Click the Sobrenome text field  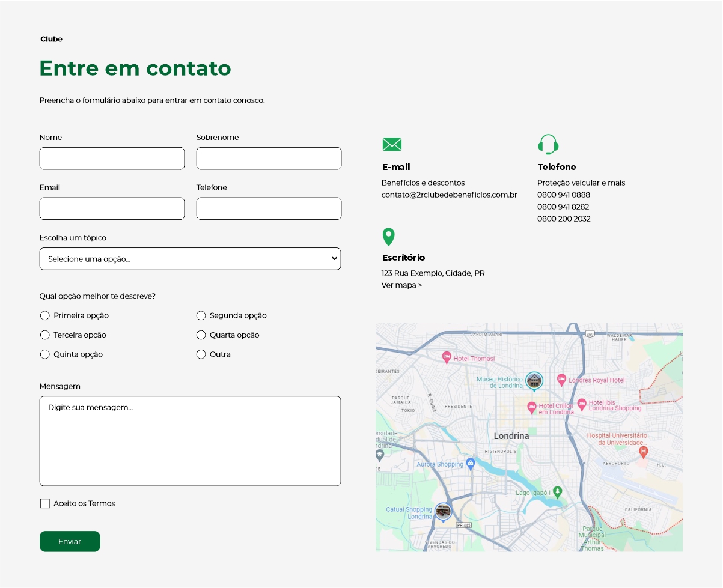coord(269,159)
